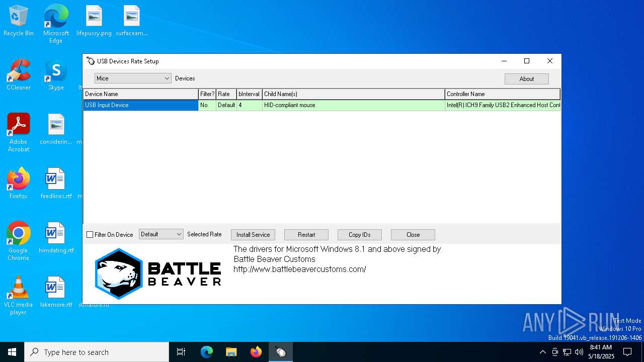Open the CCleaner desktop shortcut
The height and width of the screenshot is (362, 644).
19,75
